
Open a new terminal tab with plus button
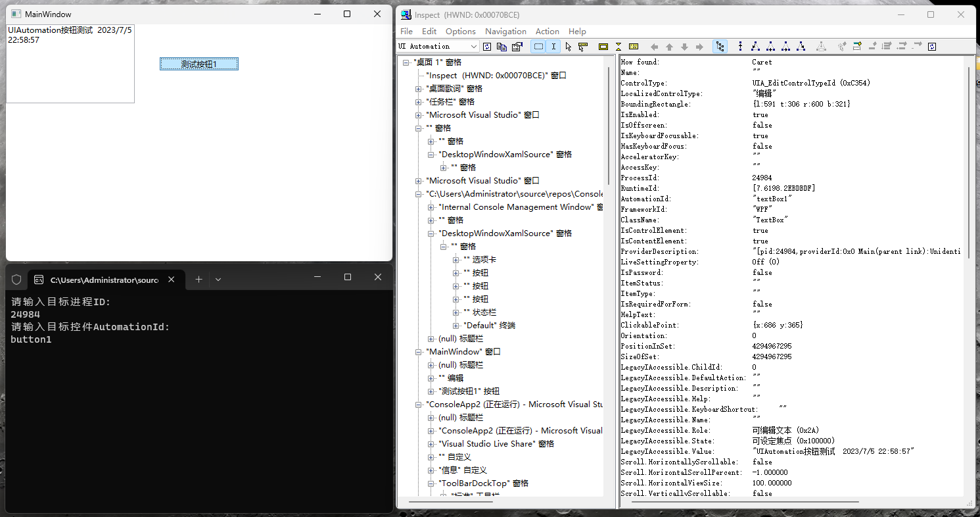[x=198, y=278]
